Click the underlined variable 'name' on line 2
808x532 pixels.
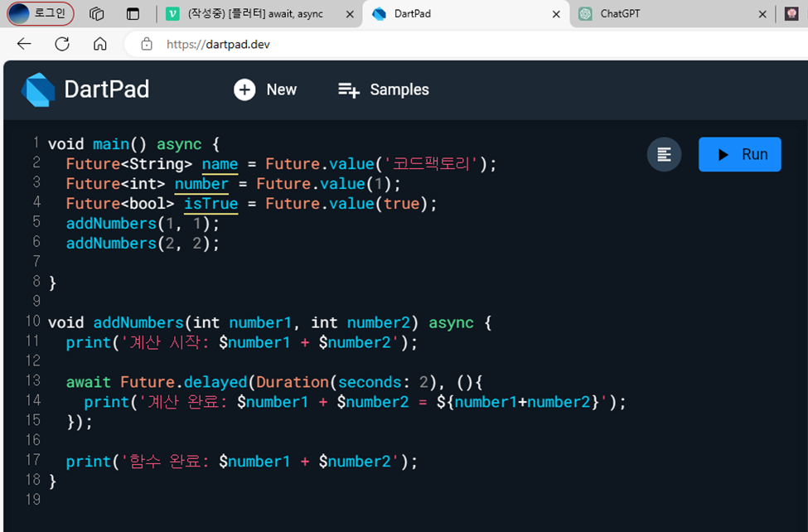pyautogui.click(x=220, y=164)
